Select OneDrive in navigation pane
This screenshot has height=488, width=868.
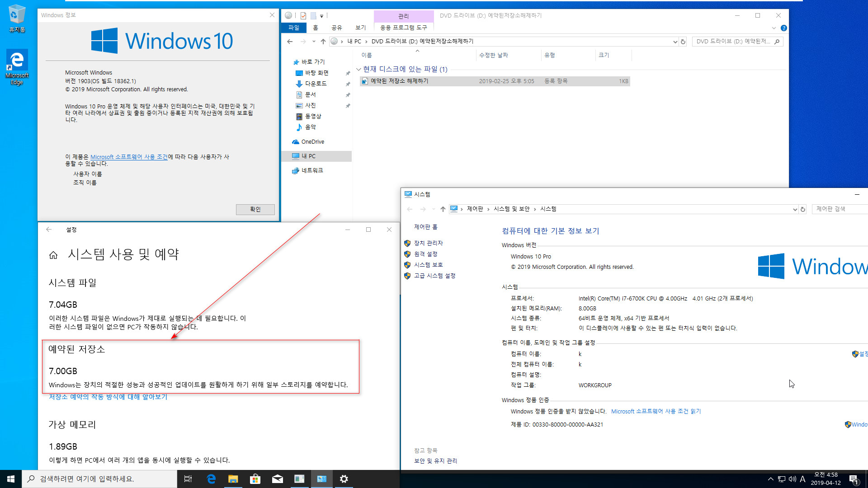click(x=313, y=142)
